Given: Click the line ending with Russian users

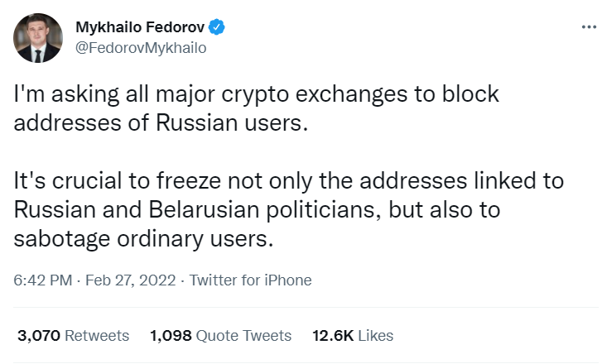Looking at the screenshot, I should [161, 123].
